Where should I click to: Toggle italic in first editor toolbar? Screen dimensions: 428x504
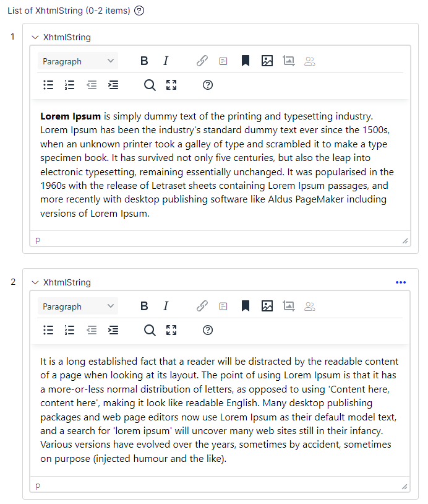[166, 61]
